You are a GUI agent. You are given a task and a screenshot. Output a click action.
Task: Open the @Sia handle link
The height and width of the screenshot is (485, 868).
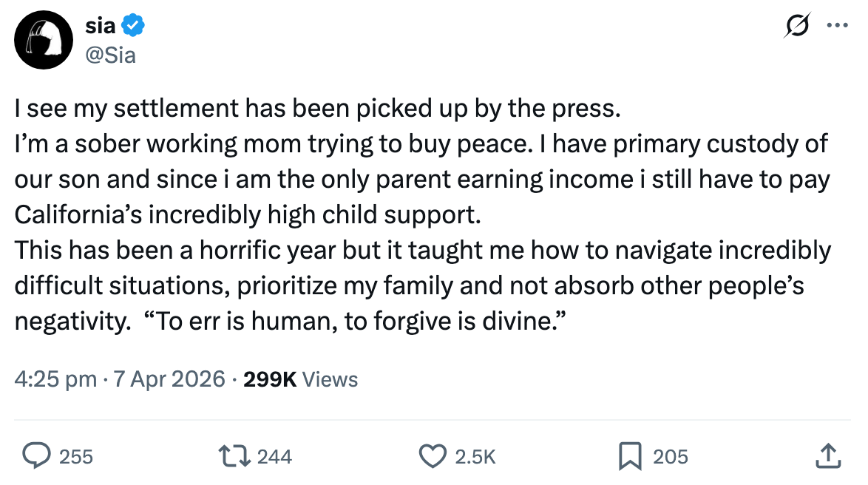pos(111,54)
